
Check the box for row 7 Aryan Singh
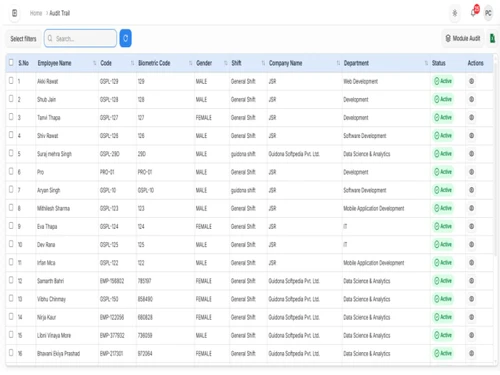pyautogui.click(x=11, y=189)
